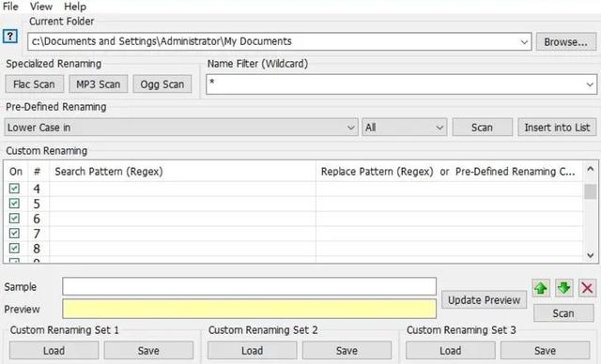Click into the Sample text field
The height and width of the screenshot is (364, 601).
click(249, 287)
